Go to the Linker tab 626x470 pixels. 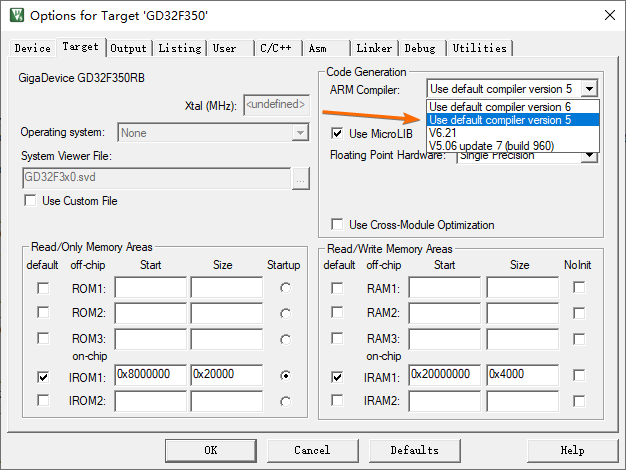(374, 48)
